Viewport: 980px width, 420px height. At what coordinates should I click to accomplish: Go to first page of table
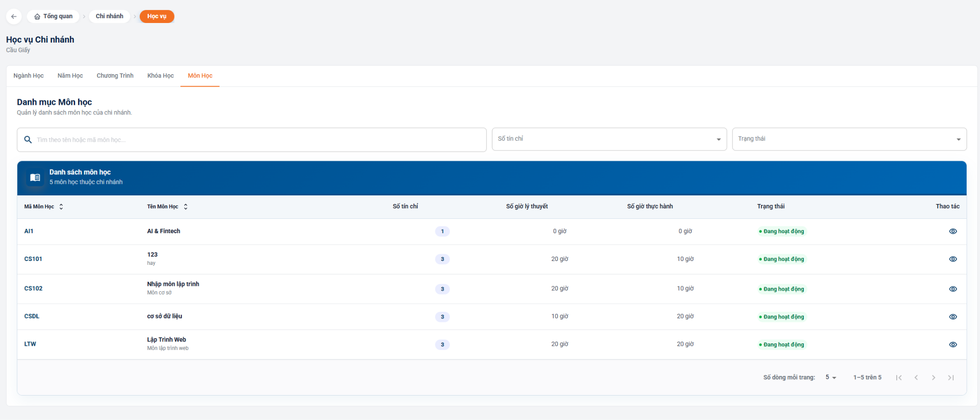tap(899, 377)
